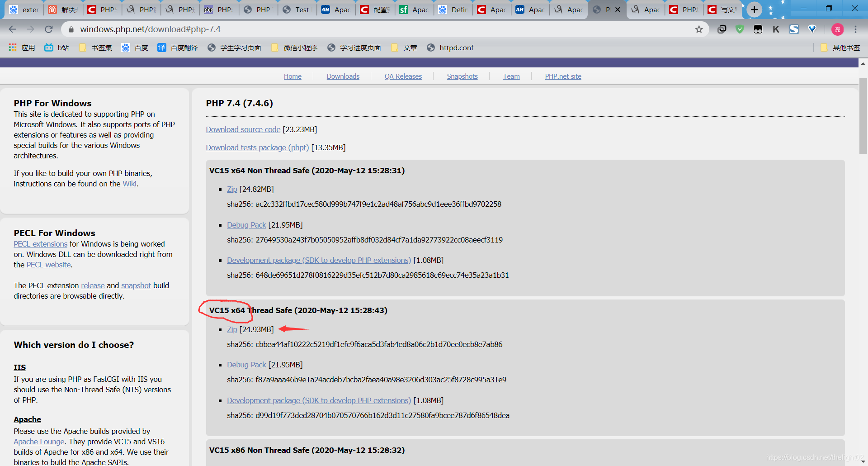Go to the Home nav link
868x466 pixels.
tap(292, 76)
